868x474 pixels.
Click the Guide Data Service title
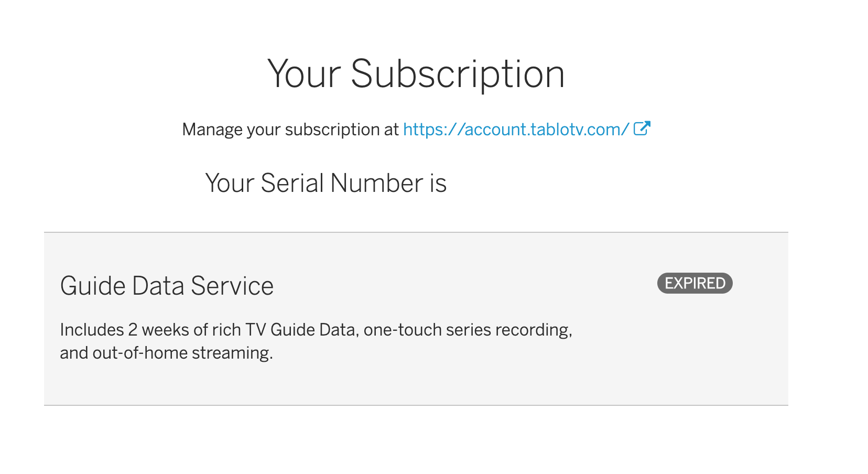point(167,286)
